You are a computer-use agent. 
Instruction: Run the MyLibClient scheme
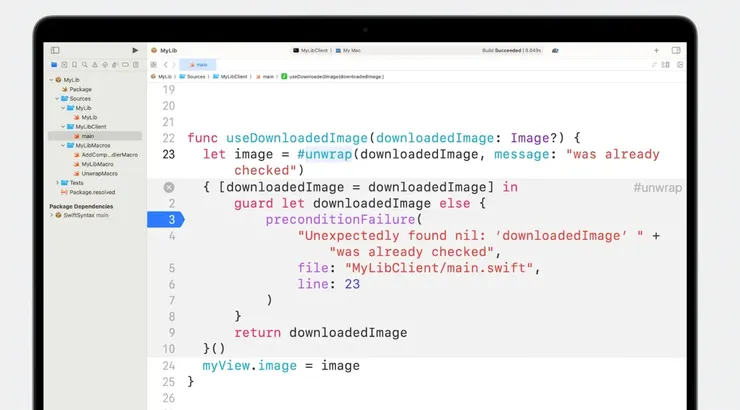point(135,50)
